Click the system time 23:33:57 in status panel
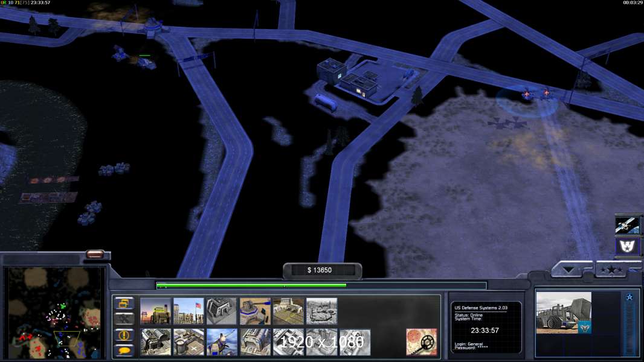Screen dimensions: 644x362 (485, 331)
